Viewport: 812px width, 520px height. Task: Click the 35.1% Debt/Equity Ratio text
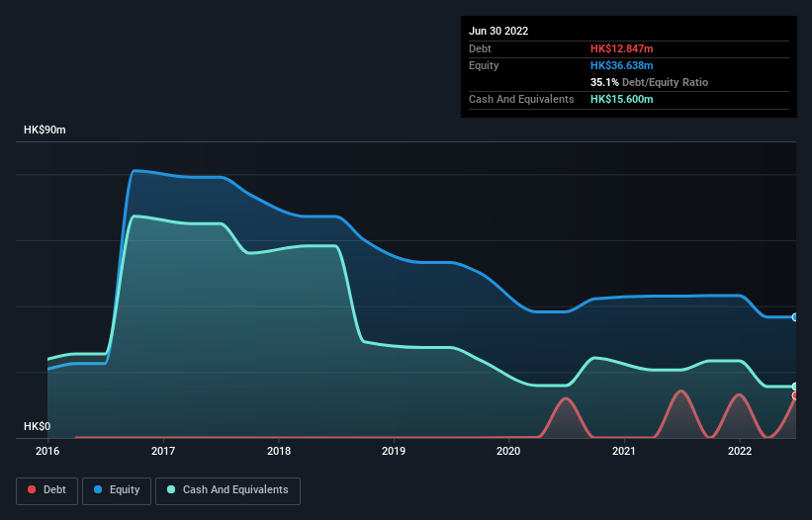click(649, 82)
